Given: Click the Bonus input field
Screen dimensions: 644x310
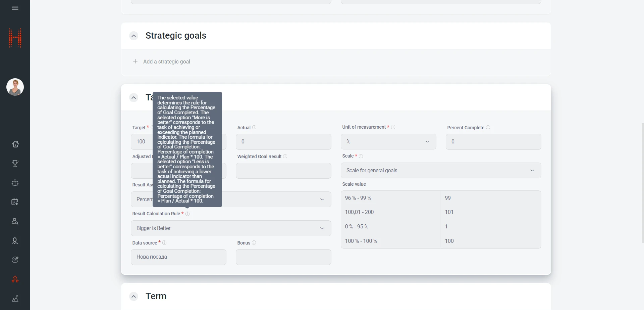Looking at the screenshot, I should (283, 257).
